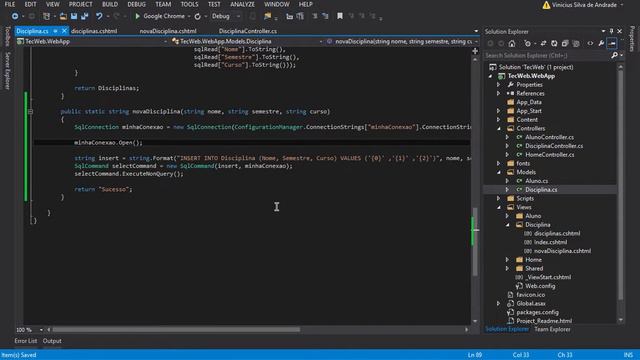Collapse the Views folder
Viewport: 640px width, 360px height.
498,207
